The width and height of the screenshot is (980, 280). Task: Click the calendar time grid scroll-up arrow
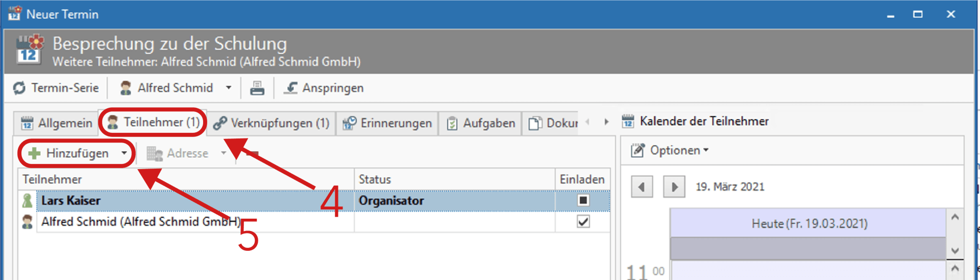pos(955,268)
